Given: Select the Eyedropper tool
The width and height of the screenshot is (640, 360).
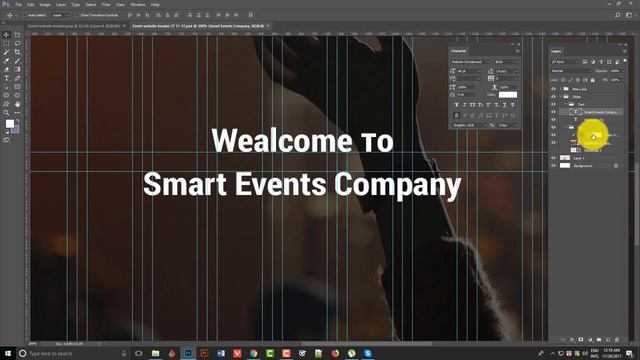Looking at the screenshot, I should tap(6, 61).
